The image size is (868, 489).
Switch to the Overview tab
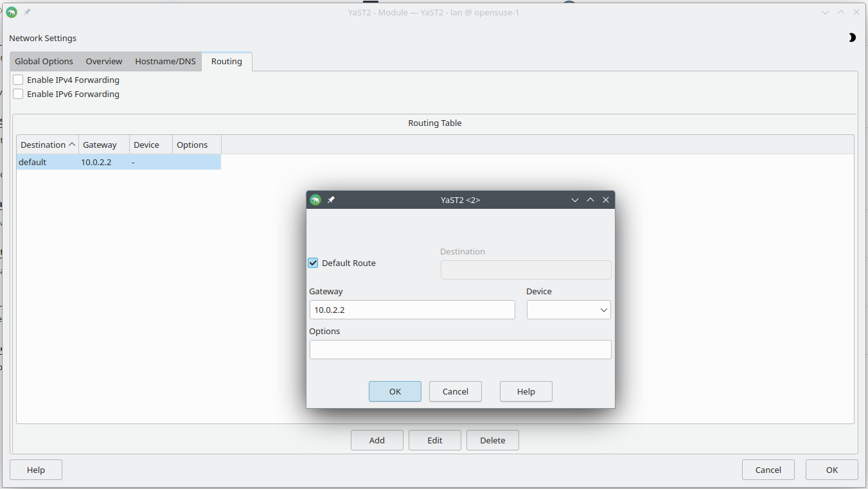(104, 62)
